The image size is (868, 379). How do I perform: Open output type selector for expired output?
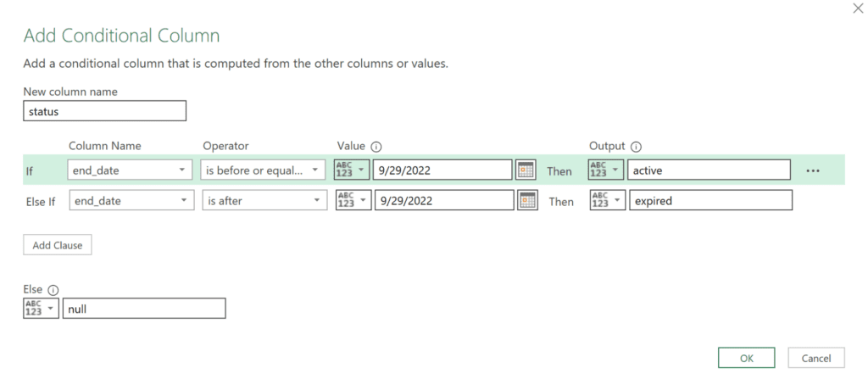coord(605,201)
